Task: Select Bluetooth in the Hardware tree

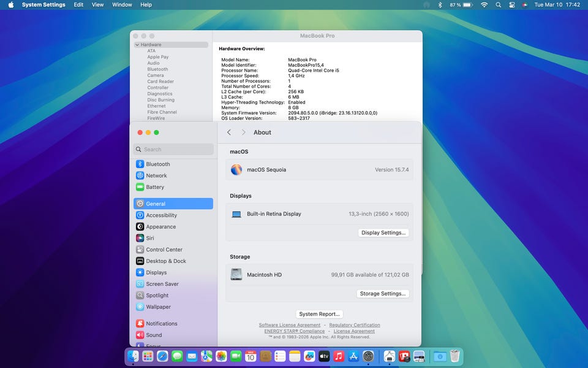Action: (157, 69)
